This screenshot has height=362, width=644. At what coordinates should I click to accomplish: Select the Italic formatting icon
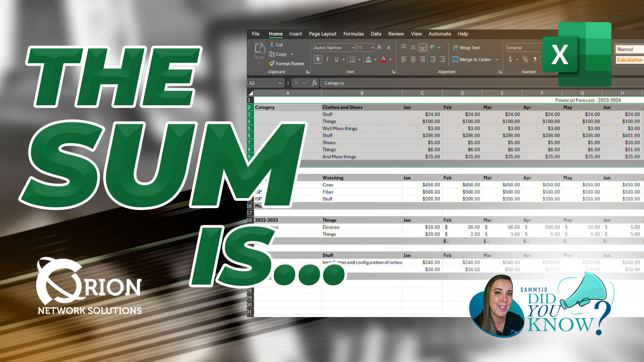326,58
